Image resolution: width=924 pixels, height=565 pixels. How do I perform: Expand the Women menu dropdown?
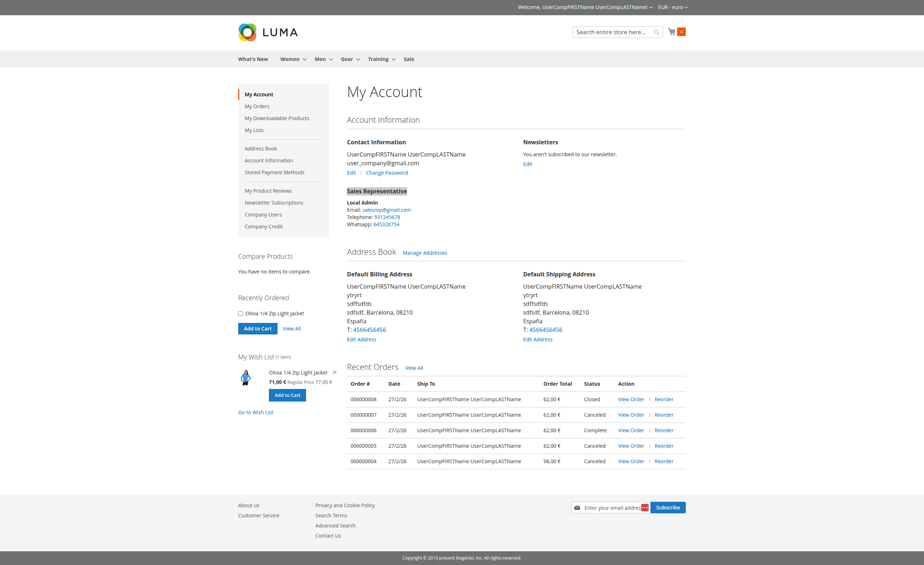[x=292, y=59]
